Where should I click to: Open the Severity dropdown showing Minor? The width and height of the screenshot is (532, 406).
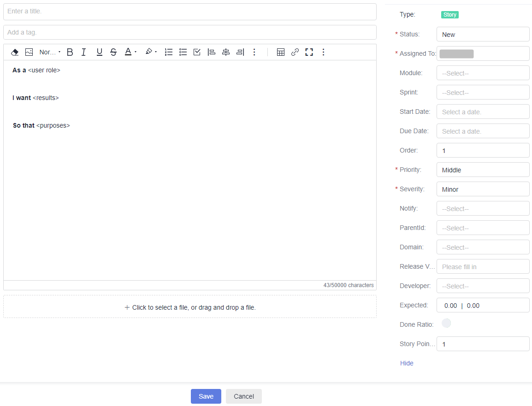click(x=483, y=189)
